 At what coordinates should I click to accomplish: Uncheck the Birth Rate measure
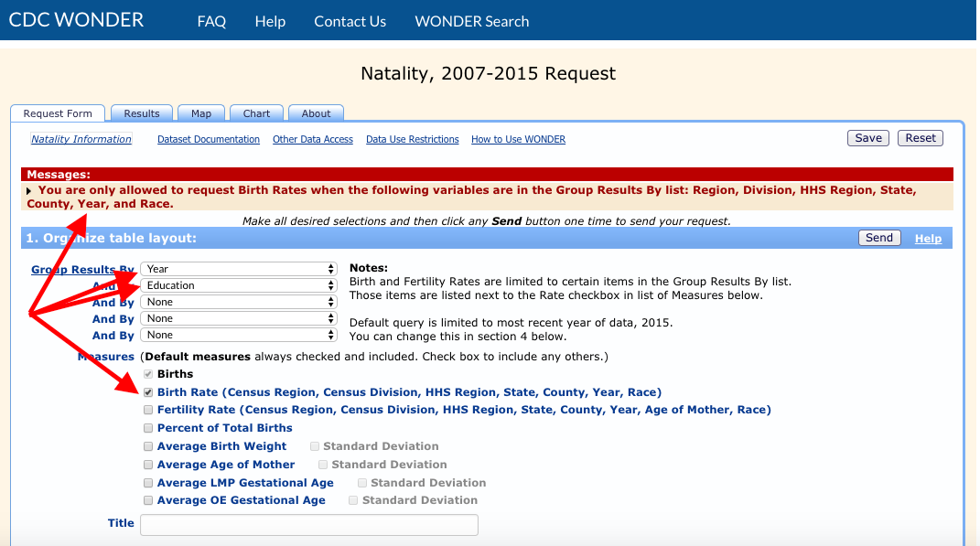(148, 391)
